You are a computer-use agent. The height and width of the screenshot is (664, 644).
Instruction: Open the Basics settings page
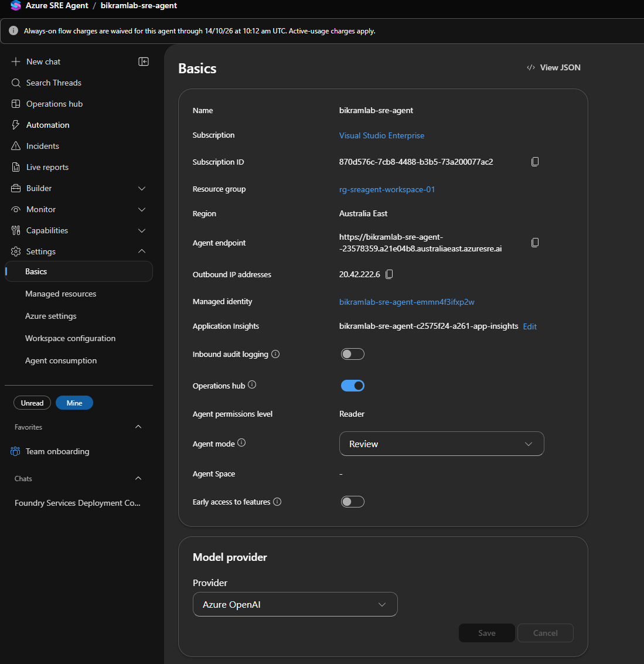pos(79,271)
